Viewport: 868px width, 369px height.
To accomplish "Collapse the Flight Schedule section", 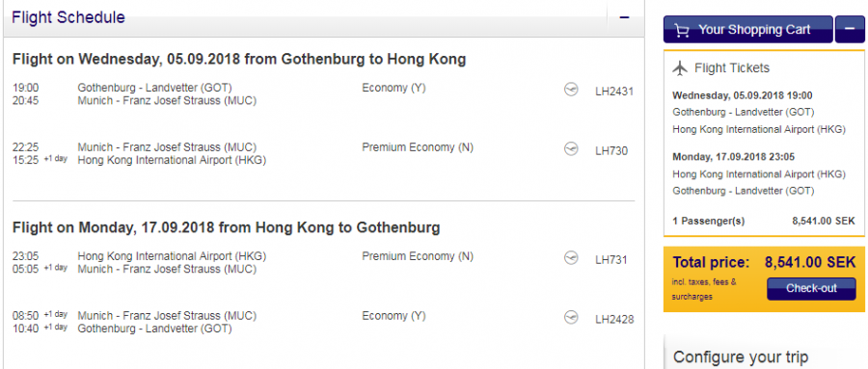I will pos(624,17).
